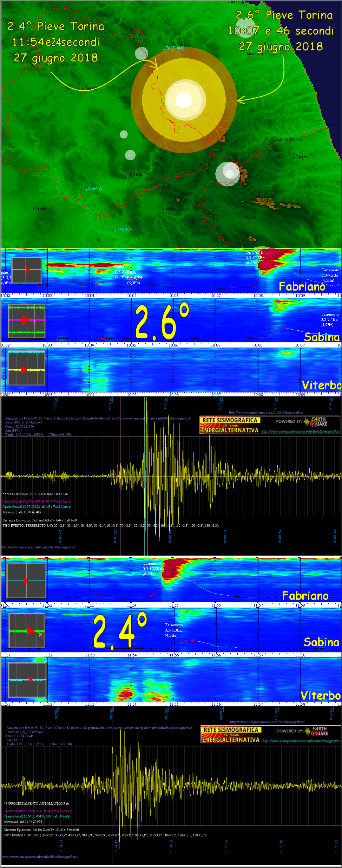Click the Rieti city label on map
This screenshot has height=868, width=342.
pyautogui.click(x=169, y=209)
